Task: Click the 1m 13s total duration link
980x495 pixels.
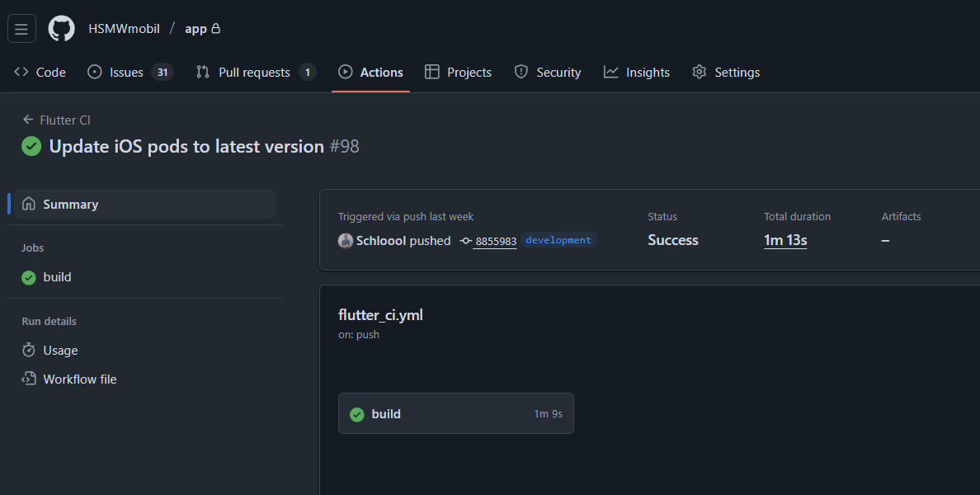Action: [x=784, y=240]
